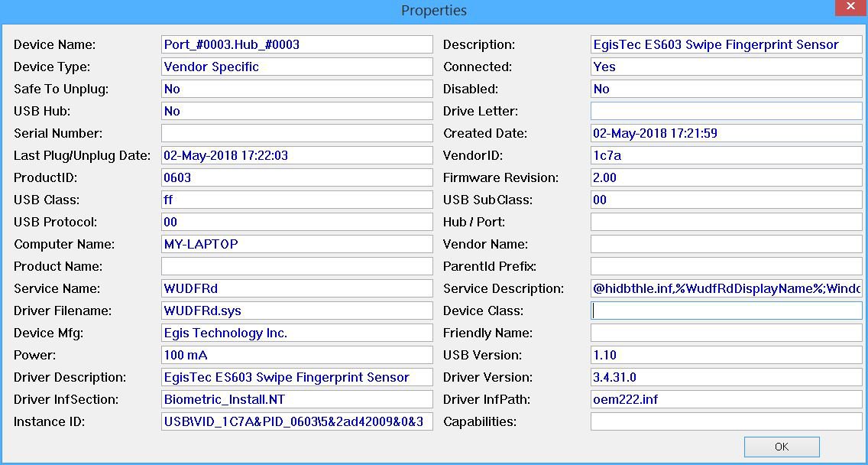Select the Connected field showing Yes
Viewport: 868px width, 465px height.
[727, 67]
